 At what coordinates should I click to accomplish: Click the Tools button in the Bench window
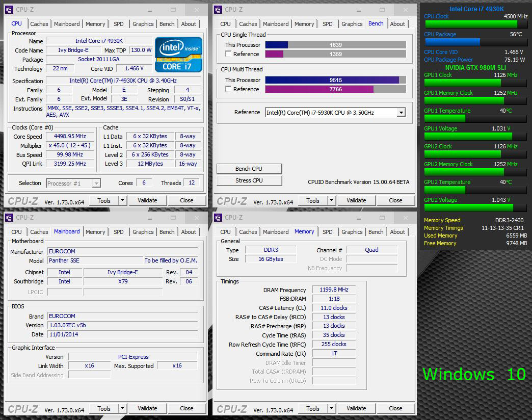click(x=313, y=200)
